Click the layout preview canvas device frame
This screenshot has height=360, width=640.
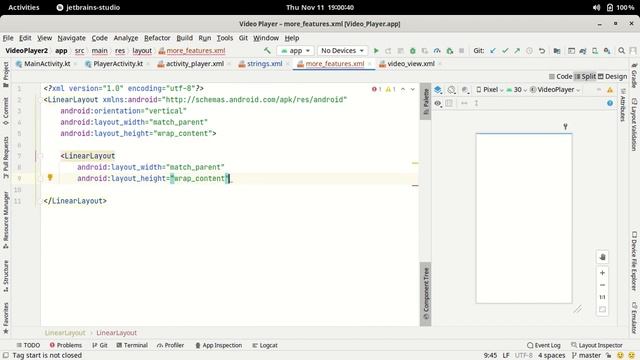[524, 218]
